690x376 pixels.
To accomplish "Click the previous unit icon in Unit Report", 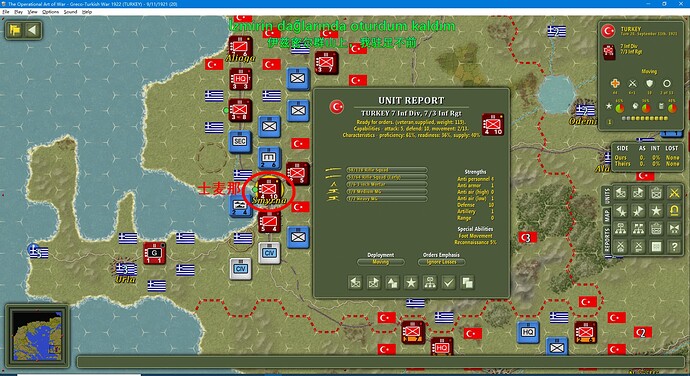I will 355,283.
